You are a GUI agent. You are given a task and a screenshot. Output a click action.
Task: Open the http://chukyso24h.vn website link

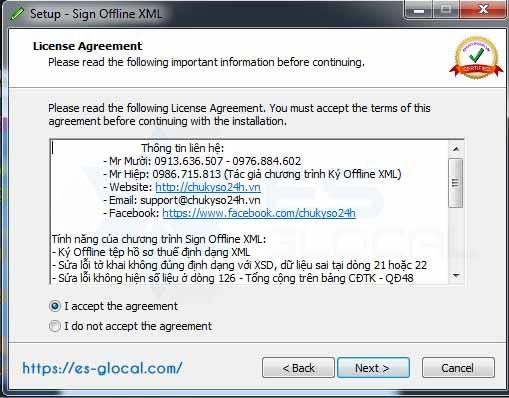pyautogui.click(x=208, y=187)
